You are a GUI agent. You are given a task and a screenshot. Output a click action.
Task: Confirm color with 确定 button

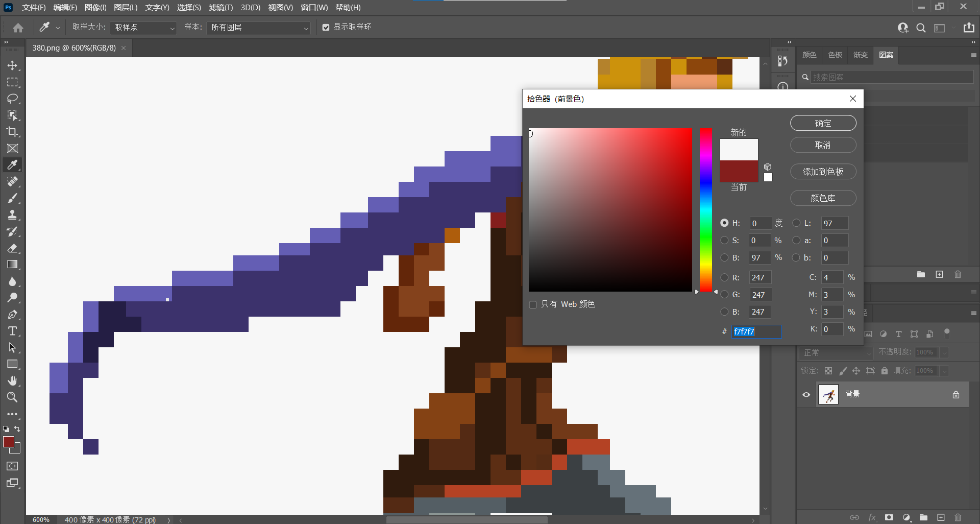point(823,123)
